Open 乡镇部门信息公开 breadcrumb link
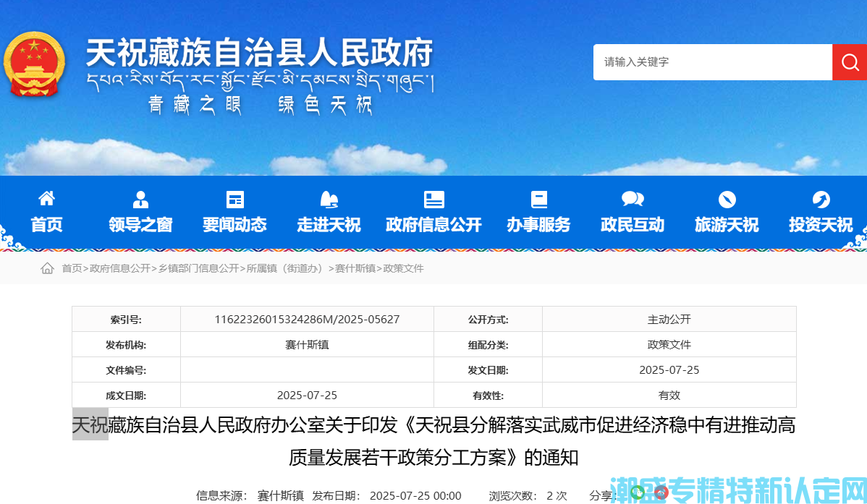The image size is (867, 504). (x=198, y=268)
